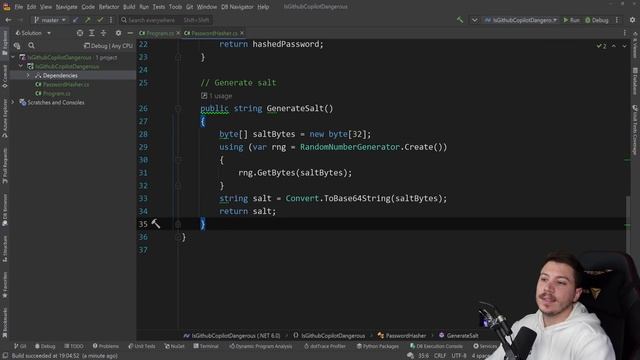Open the Problems tool window
The height and width of the screenshot is (360, 640).
coord(106,346)
